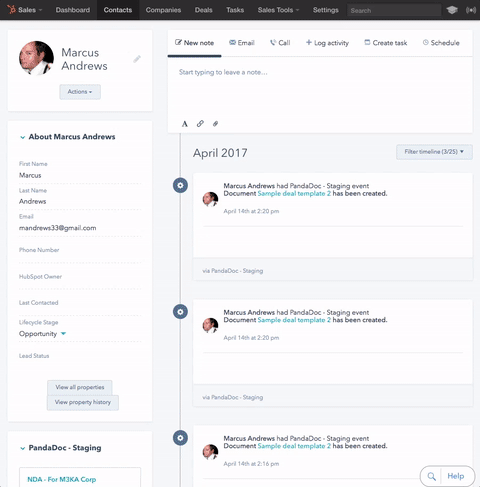The image size is (480, 487).
Task: Open Deals in top navigation
Action: (203, 10)
